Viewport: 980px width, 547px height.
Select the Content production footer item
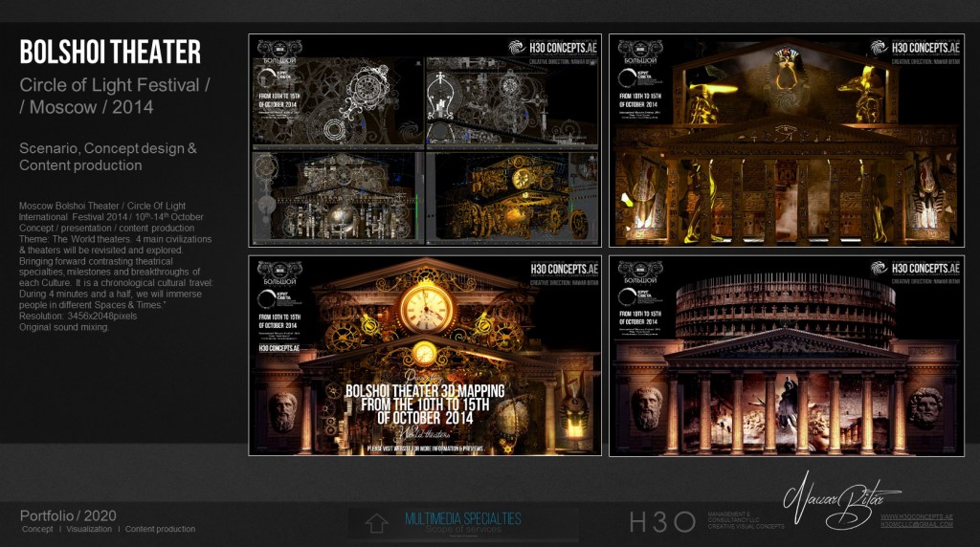[160, 529]
